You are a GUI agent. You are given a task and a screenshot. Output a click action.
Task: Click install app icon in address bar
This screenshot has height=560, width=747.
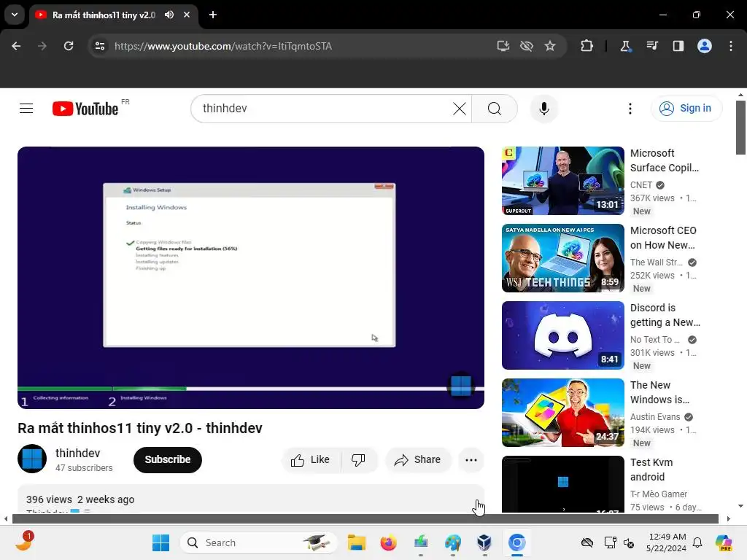(x=503, y=46)
